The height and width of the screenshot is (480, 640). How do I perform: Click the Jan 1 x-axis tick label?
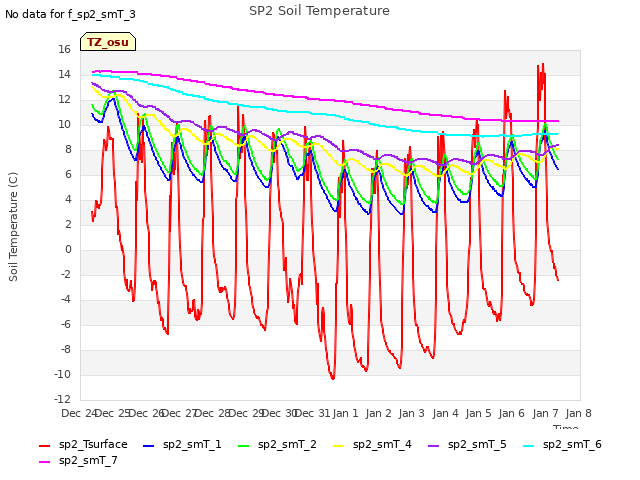tap(345, 413)
